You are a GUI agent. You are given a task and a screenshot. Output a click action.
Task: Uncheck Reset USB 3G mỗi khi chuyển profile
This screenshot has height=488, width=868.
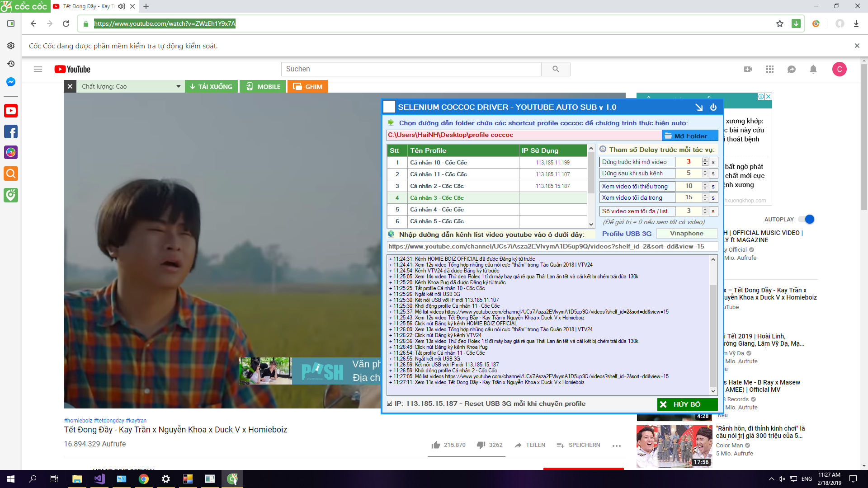point(390,404)
